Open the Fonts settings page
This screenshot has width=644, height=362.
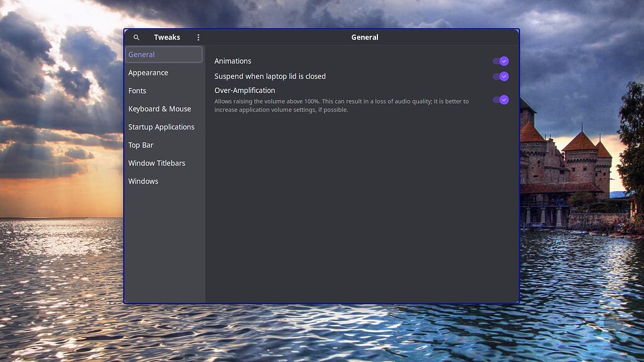click(137, 90)
